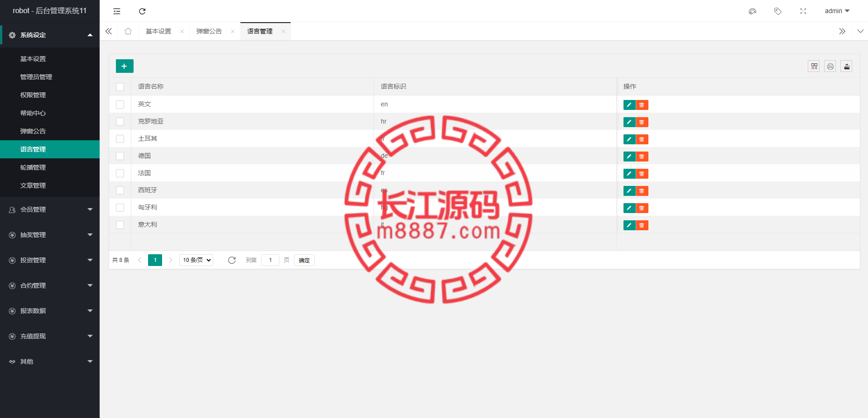Click the export table icon
The image size is (868, 418).
(x=847, y=66)
